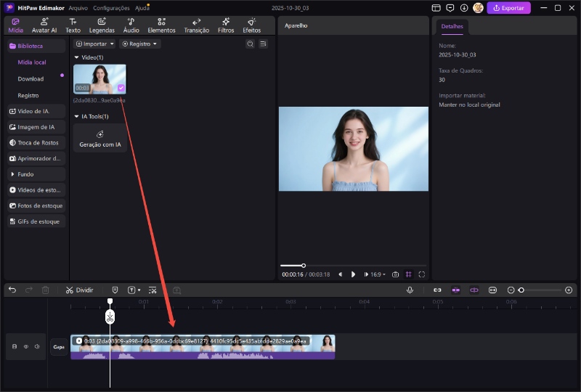Click the media search icon

coord(250,44)
